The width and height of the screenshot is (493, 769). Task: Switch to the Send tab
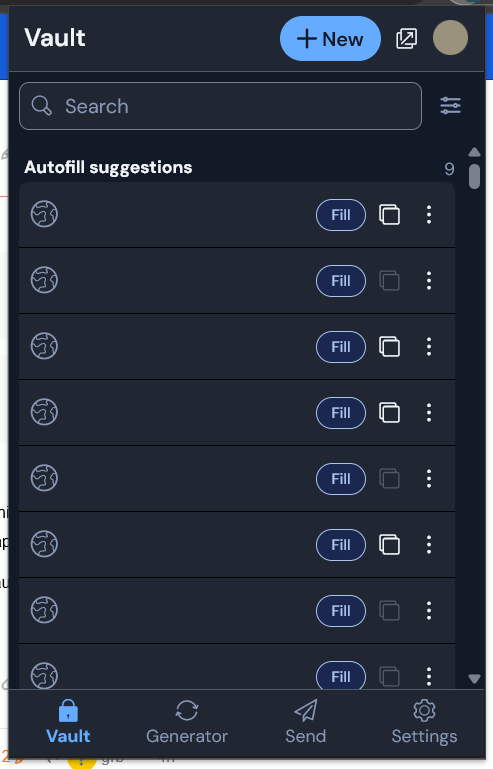pyautogui.click(x=306, y=722)
